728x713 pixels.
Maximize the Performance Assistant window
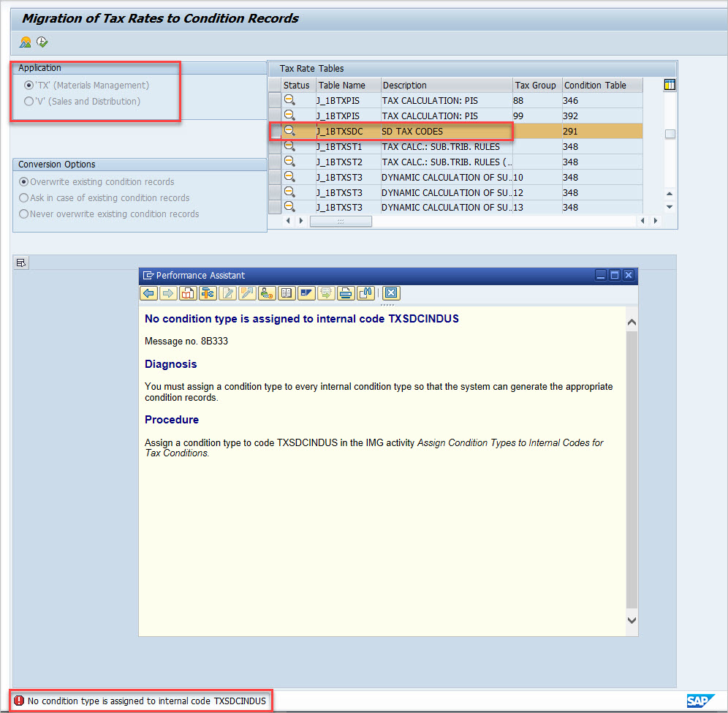pyautogui.click(x=614, y=275)
